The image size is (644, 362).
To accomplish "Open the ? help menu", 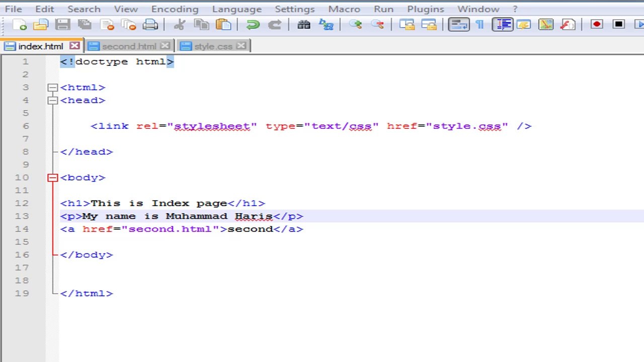I will coord(515,9).
